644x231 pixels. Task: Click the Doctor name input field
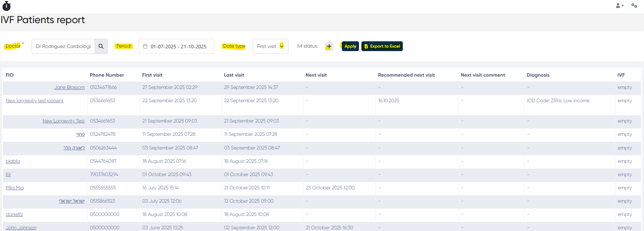63,46
